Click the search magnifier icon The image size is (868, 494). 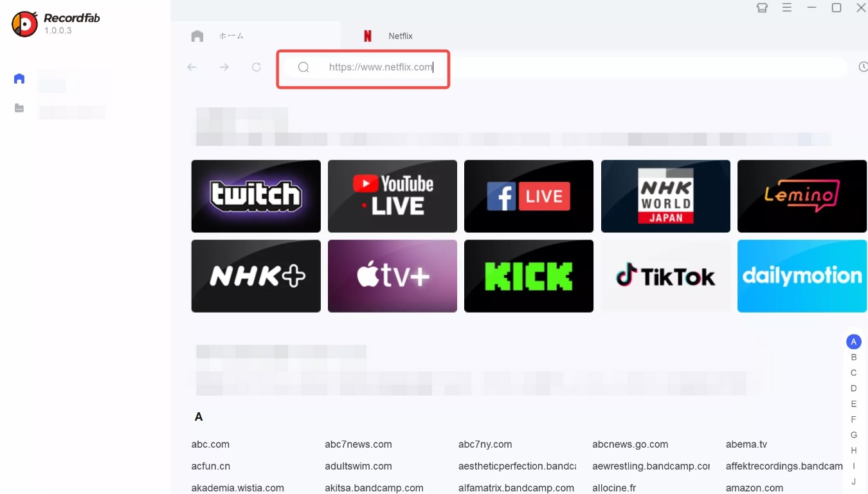(x=303, y=67)
